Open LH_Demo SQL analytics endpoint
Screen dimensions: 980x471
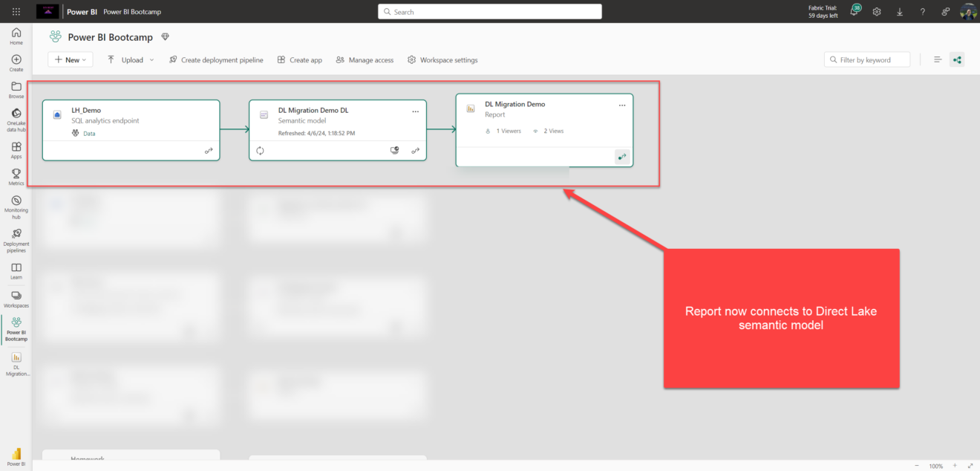tap(86, 110)
